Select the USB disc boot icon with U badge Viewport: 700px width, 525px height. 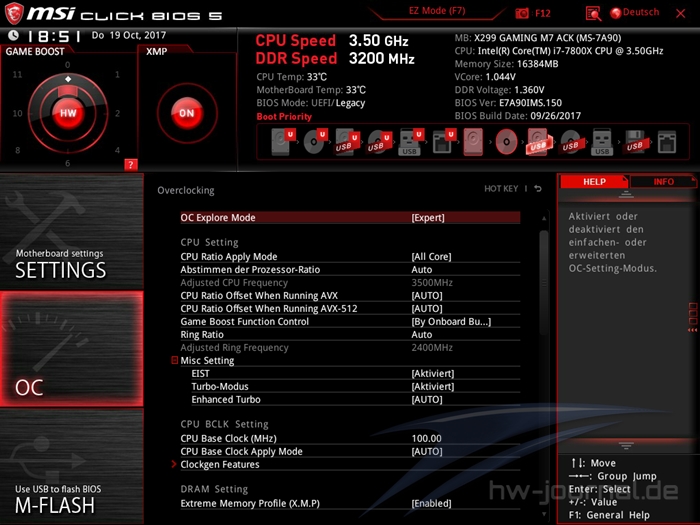pyautogui.click(x=379, y=142)
